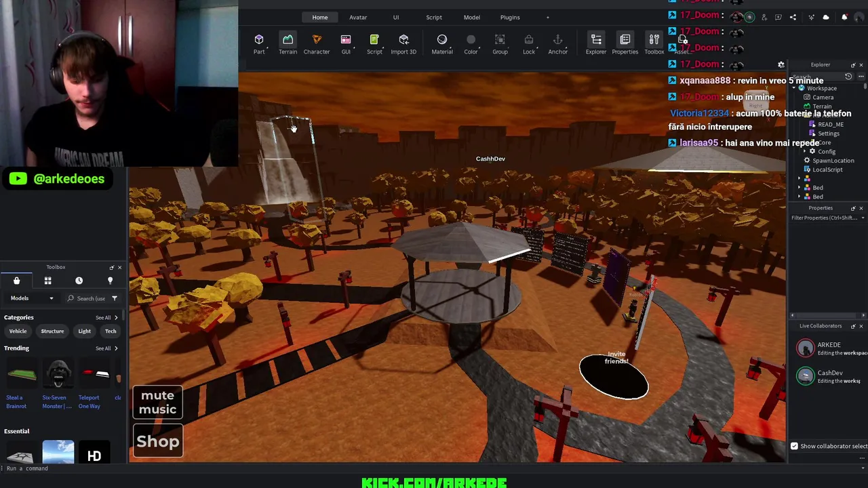Select LocalScript in Explorer tree
This screenshot has height=488, width=868.
827,169
